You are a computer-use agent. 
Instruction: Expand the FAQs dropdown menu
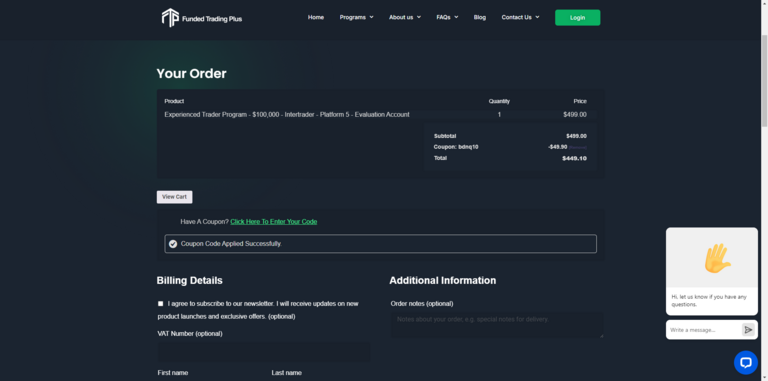447,17
